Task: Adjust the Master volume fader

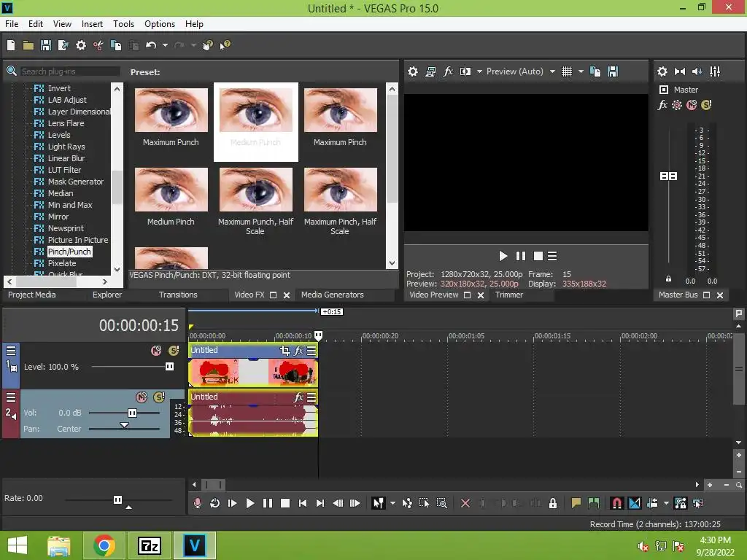Action: click(668, 176)
